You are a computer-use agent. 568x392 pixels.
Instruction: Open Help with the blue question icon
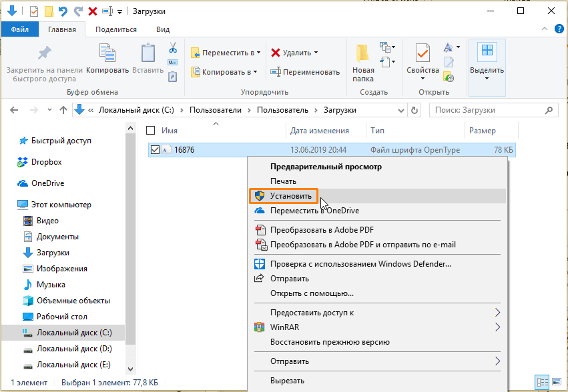point(559,29)
